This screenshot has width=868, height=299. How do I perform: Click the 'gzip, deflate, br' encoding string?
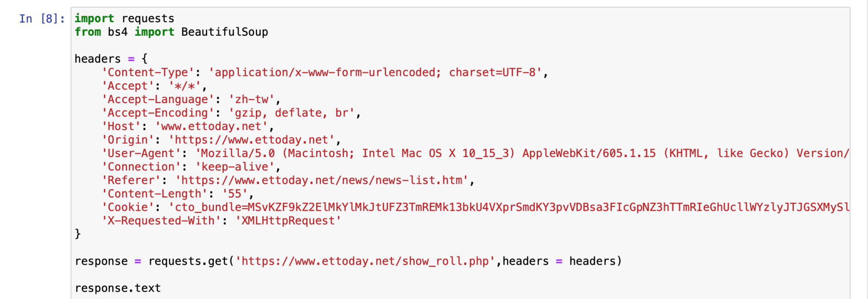(x=292, y=113)
